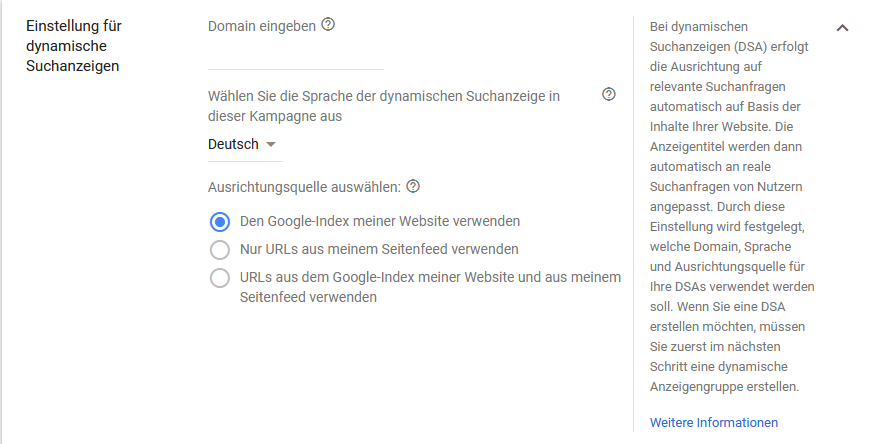
Task: Click into the domain input field
Action: 295,58
